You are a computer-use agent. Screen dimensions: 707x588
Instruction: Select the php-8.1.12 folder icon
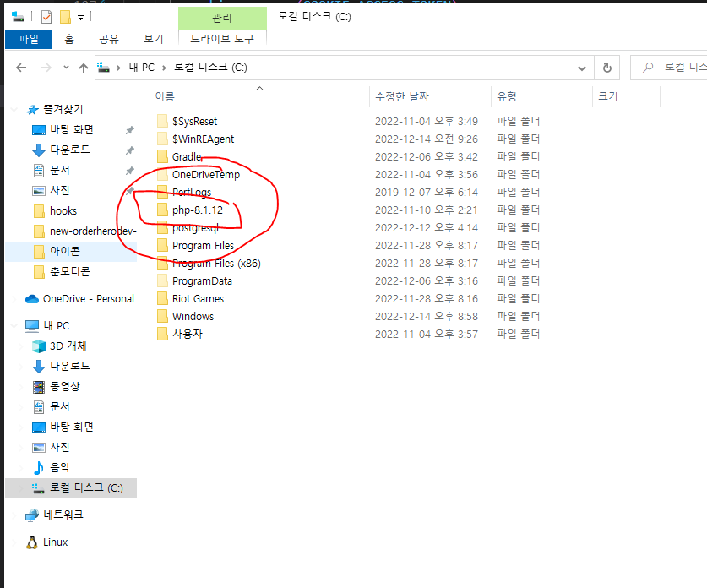pyautogui.click(x=162, y=210)
